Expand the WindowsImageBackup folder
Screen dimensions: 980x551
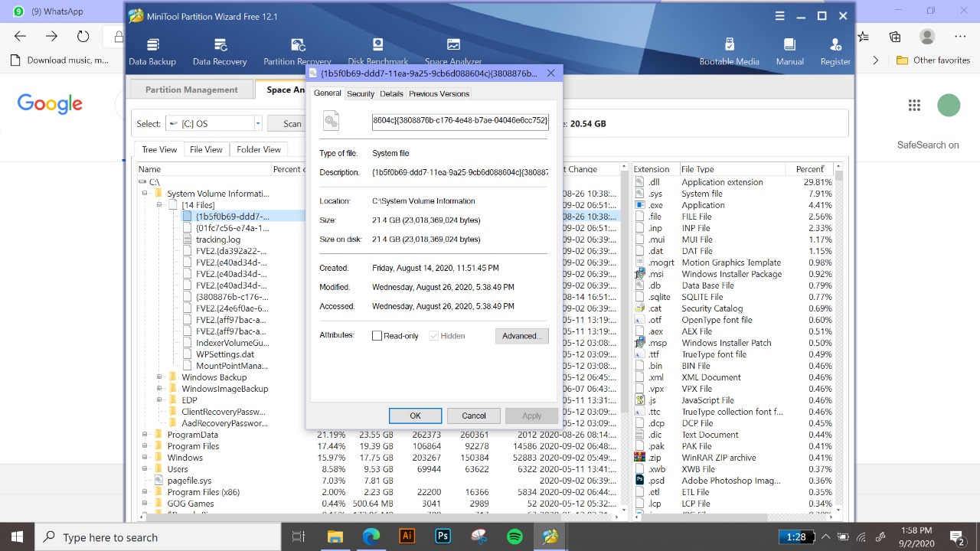159,389
